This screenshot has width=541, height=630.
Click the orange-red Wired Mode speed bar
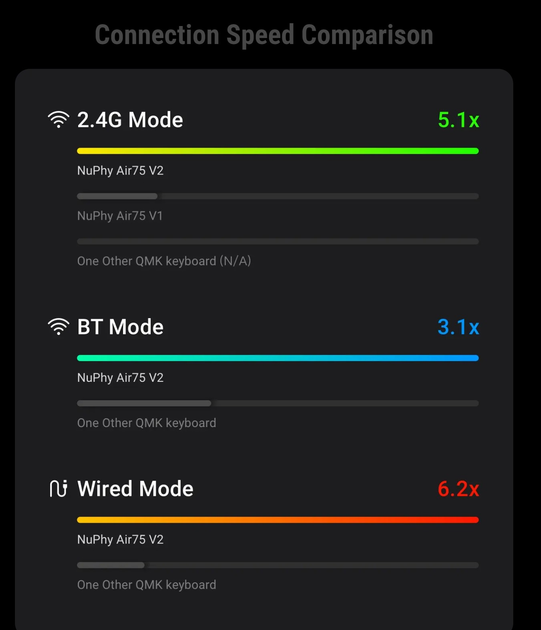(278, 520)
